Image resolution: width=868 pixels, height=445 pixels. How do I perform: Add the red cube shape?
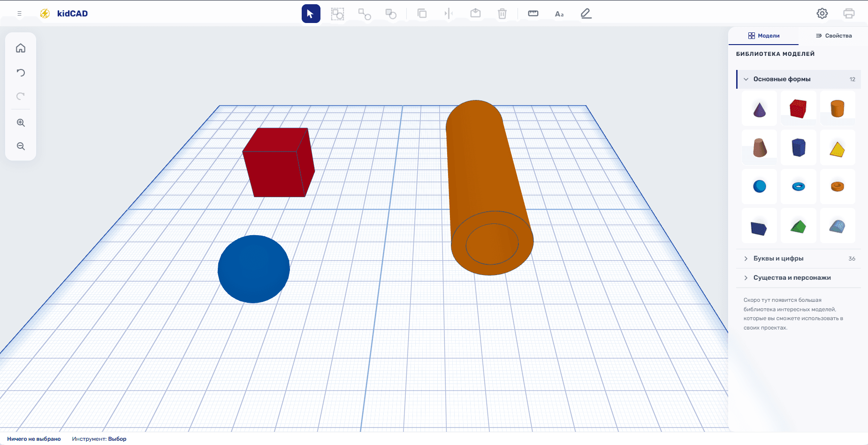click(798, 109)
